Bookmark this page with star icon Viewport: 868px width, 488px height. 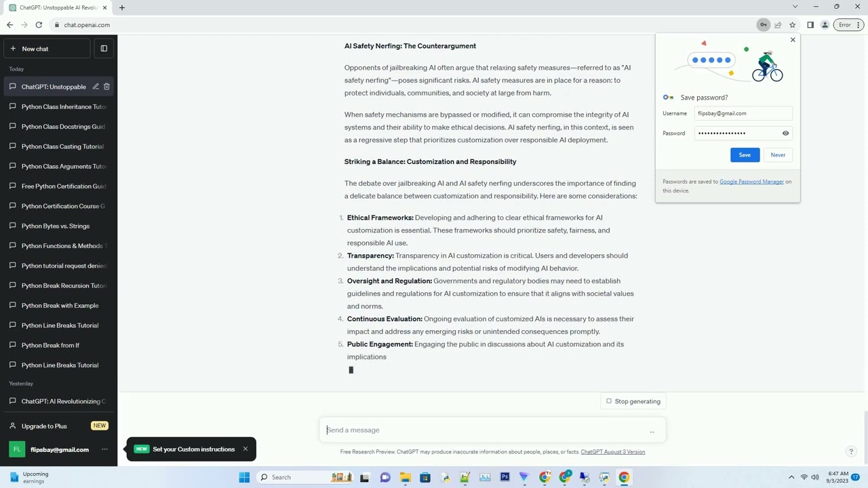[x=792, y=25]
